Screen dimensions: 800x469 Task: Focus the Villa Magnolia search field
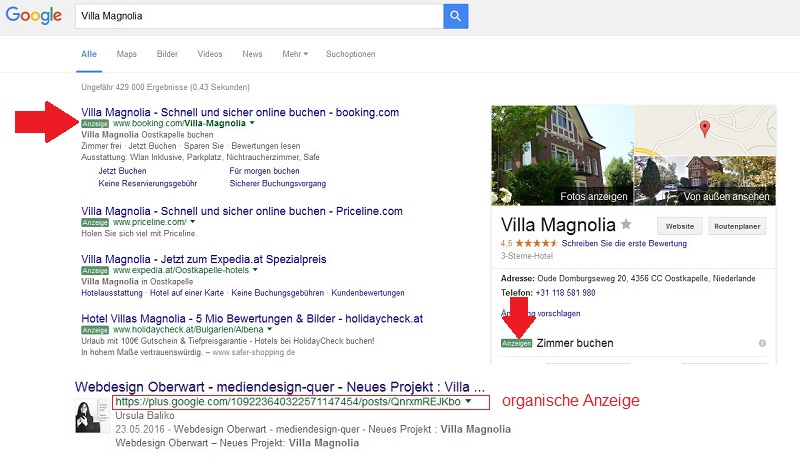(259, 16)
